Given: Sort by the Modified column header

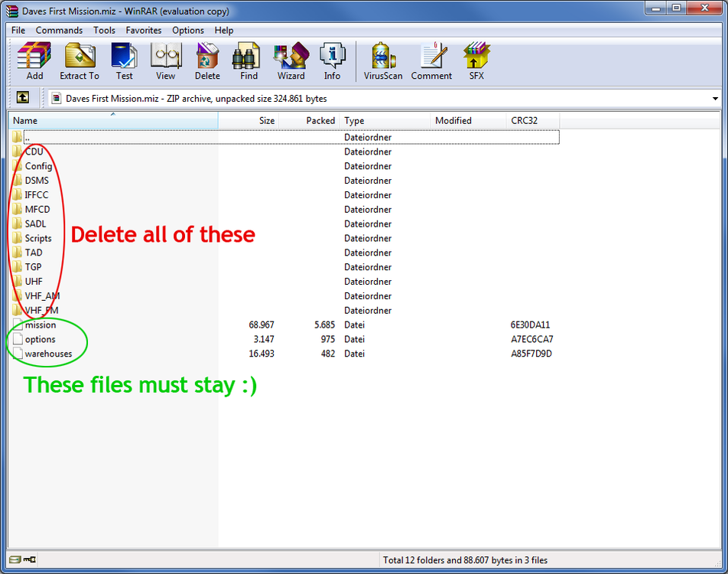Looking at the screenshot, I should point(468,121).
